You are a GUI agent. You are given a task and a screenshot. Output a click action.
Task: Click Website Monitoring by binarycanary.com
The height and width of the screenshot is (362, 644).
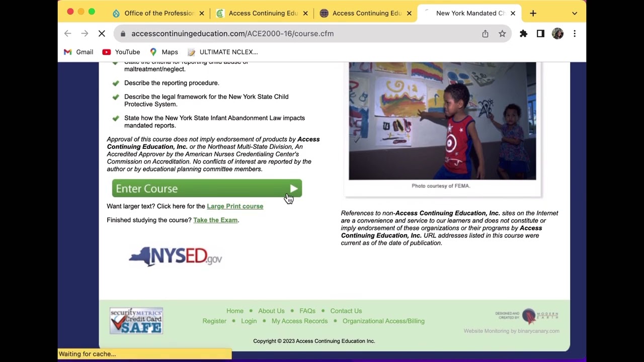tap(511, 331)
